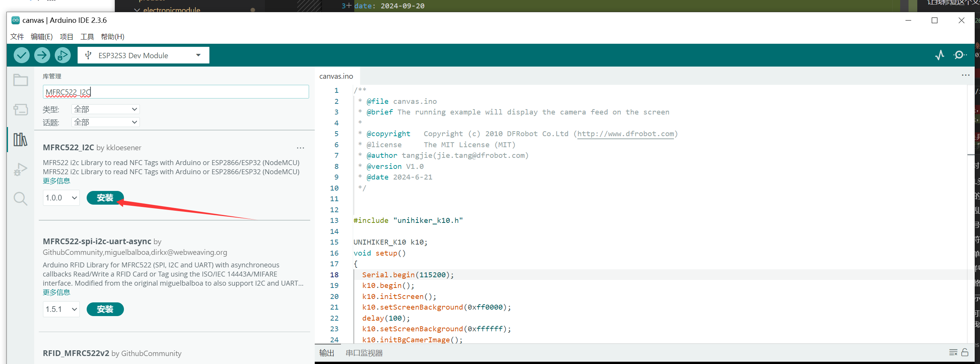Open the 1.5.1 version dropdown
Image resolution: width=980 pixels, height=364 pixels.
pos(61,310)
